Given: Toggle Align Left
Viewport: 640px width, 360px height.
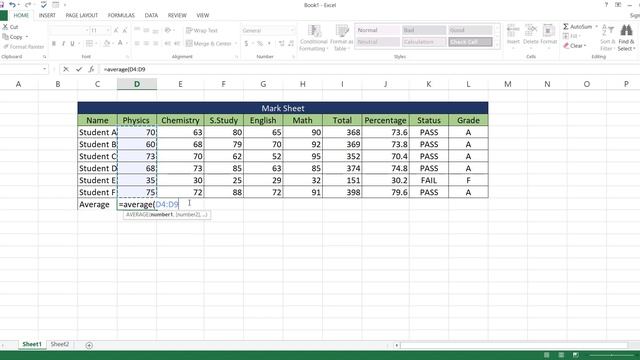Looking at the screenshot, I should (x=137, y=44).
